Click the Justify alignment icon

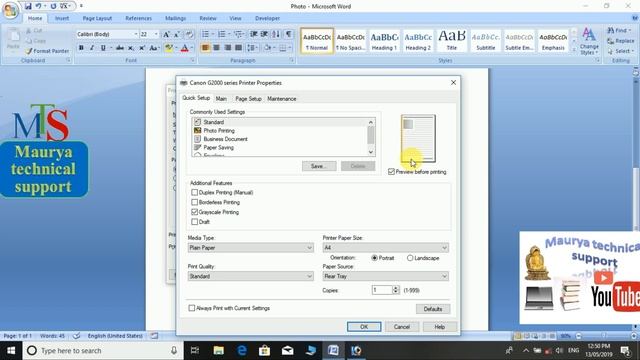tap(238, 48)
